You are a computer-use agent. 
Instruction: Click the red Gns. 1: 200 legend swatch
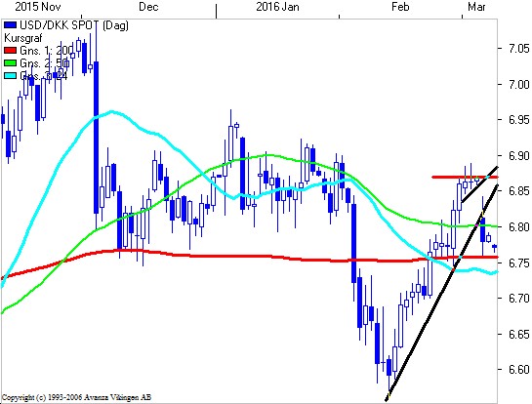(x=10, y=51)
